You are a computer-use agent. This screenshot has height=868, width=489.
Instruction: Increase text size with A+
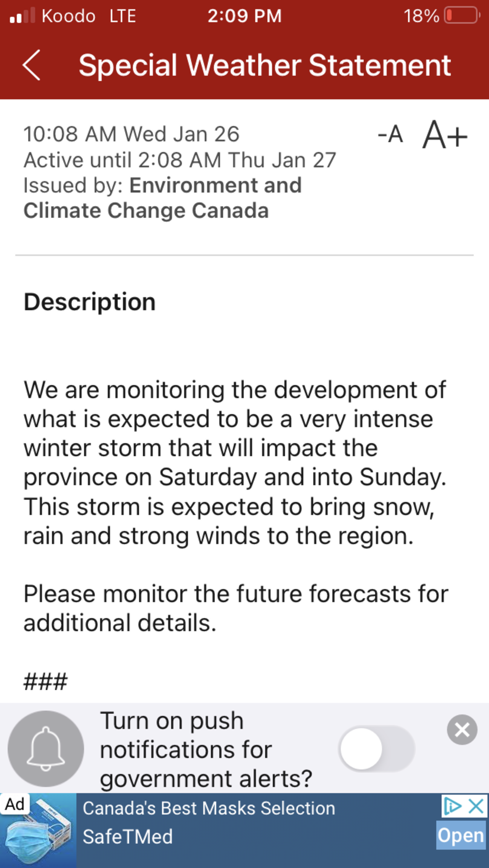click(x=445, y=134)
